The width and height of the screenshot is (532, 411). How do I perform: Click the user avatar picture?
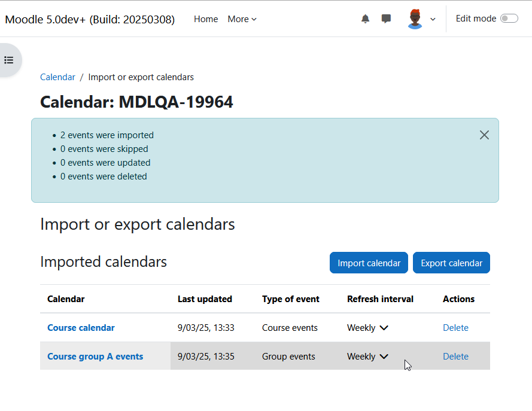point(415,19)
